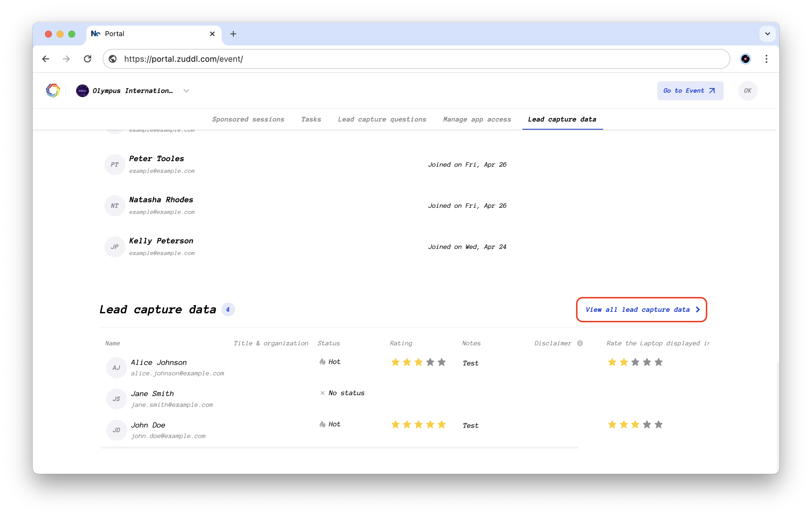Click the Olympus International event avatar
Screen dimensions: 812x517
click(x=82, y=91)
